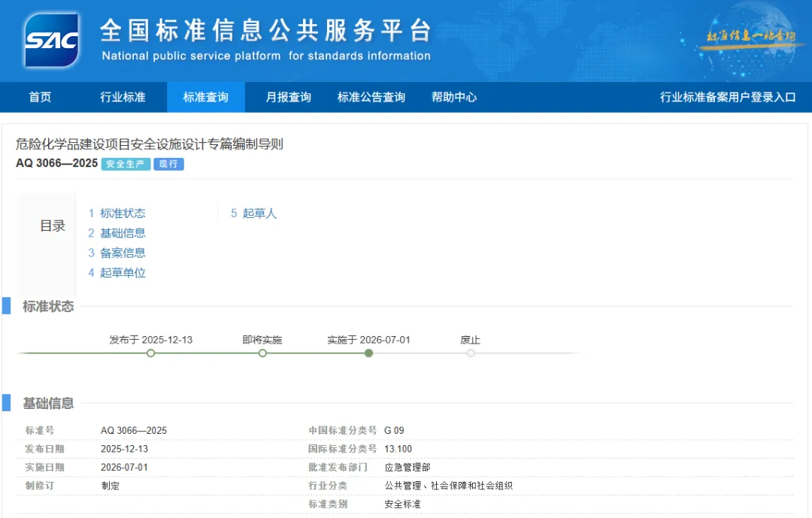The width and height of the screenshot is (812, 518).
Task: Click the 基础信息 section heading
Action: [x=49, y=404]
